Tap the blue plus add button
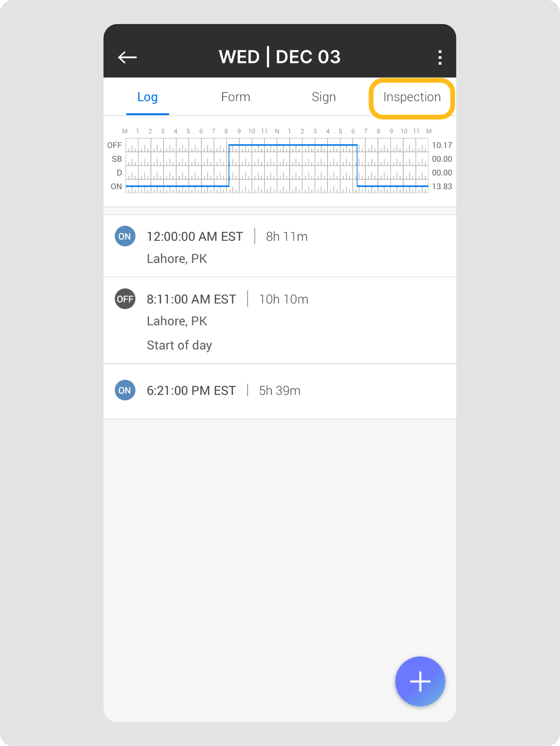 point(420,681)
